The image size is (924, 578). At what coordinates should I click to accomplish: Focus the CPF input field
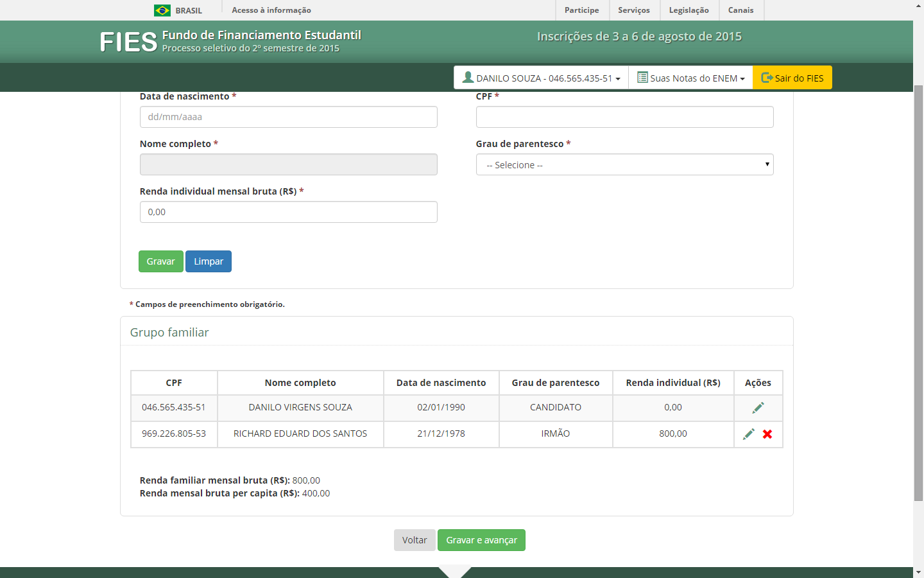624,117
